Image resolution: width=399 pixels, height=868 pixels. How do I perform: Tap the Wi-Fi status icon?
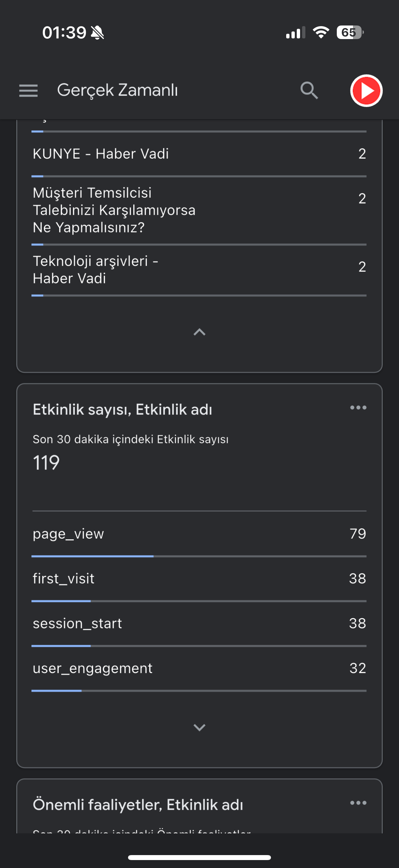coord(321,32)
